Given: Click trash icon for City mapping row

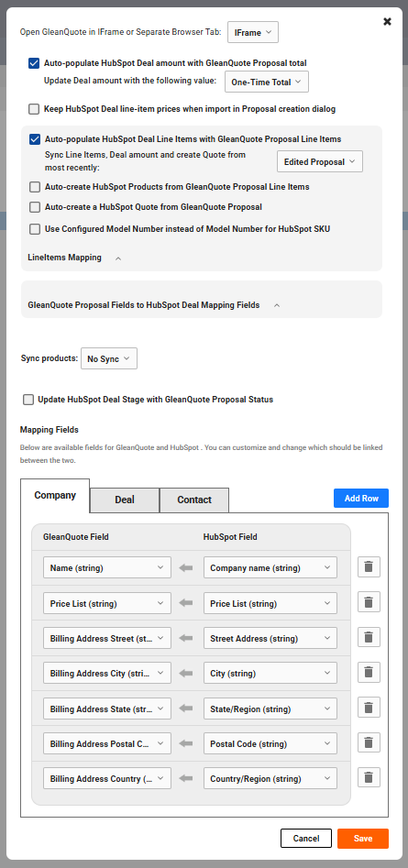Looking at the screenshot, I should 369,673.
